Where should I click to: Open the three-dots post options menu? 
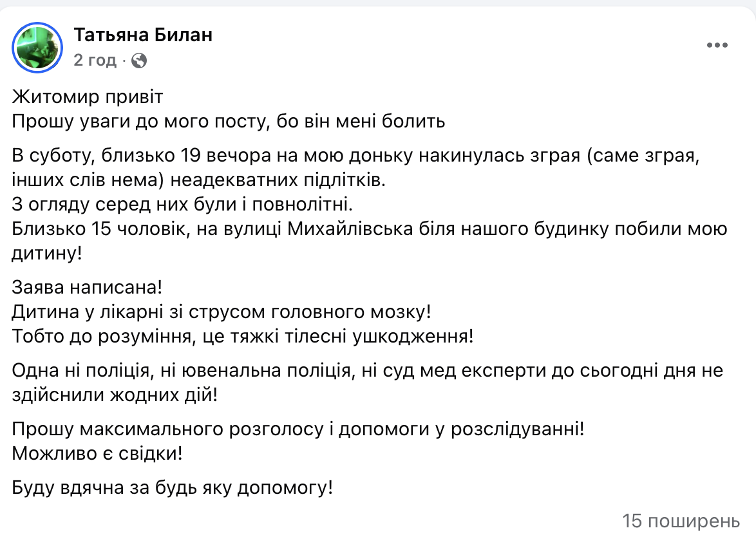coord(717,45)
